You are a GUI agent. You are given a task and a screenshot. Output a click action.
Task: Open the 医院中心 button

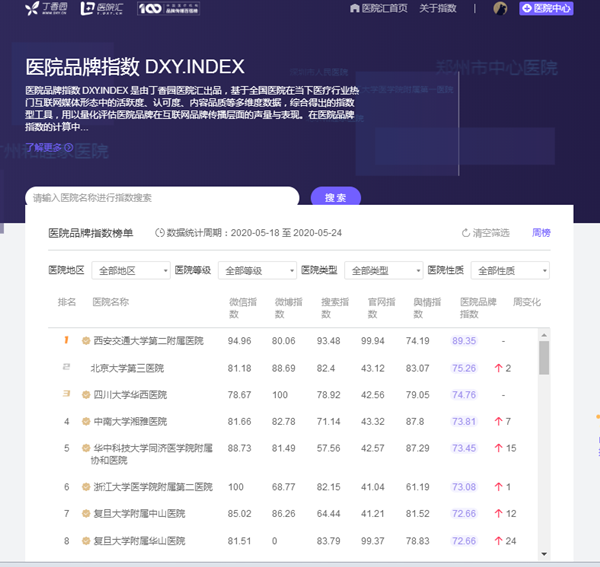546,8
